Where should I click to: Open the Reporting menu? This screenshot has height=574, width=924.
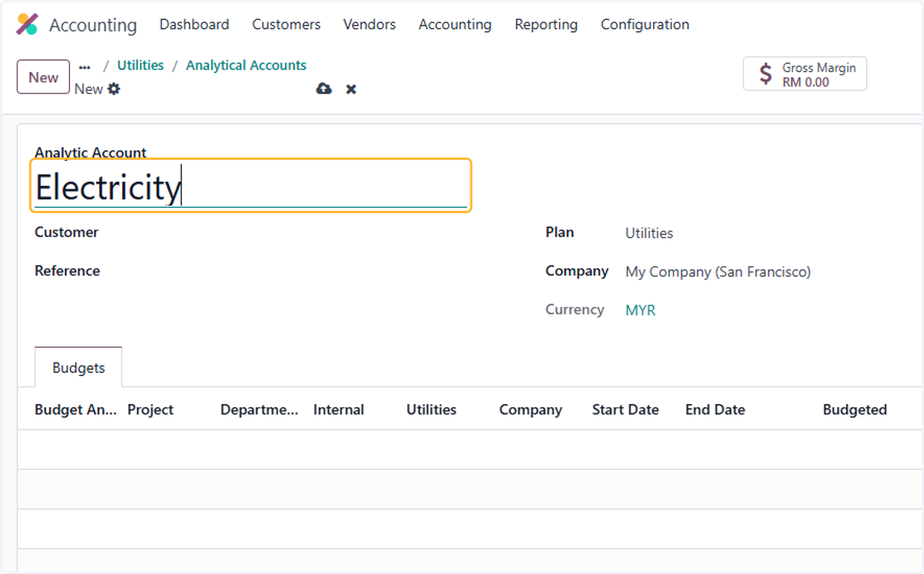click(546, 25)
